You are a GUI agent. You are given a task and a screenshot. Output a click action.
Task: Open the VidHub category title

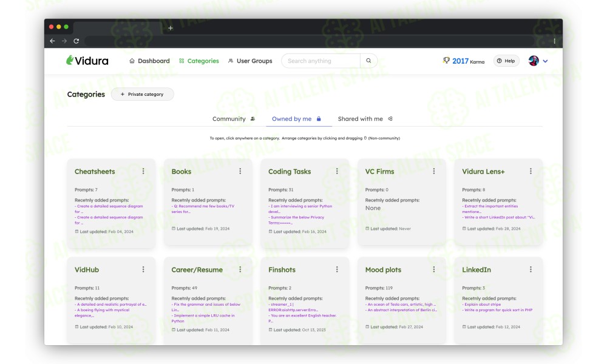click(x=87, y=269)
